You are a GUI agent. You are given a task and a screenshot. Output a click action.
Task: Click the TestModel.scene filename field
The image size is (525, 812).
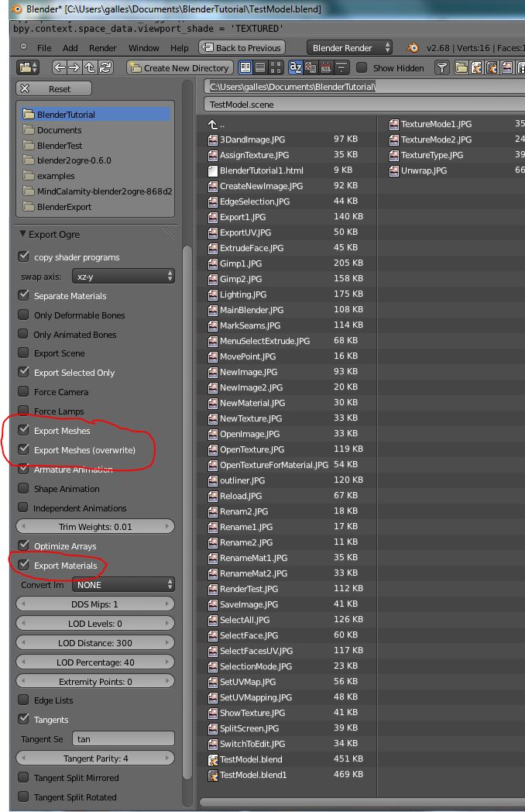pyautogui.click(x=365, y=105)
